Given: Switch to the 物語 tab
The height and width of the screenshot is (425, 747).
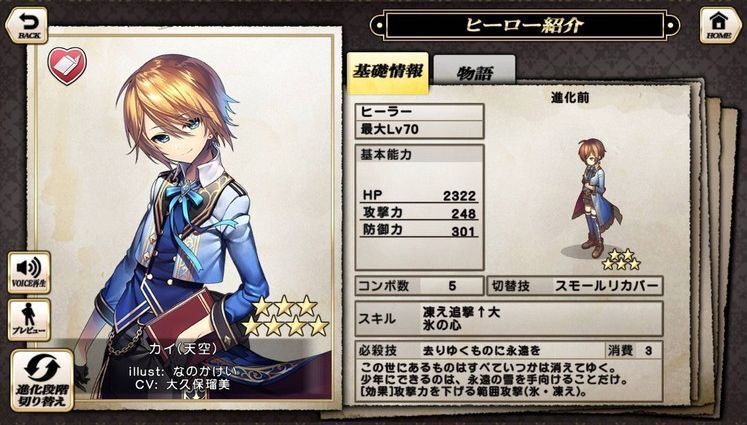Looking at the screenshot, I should click(474, 73).
